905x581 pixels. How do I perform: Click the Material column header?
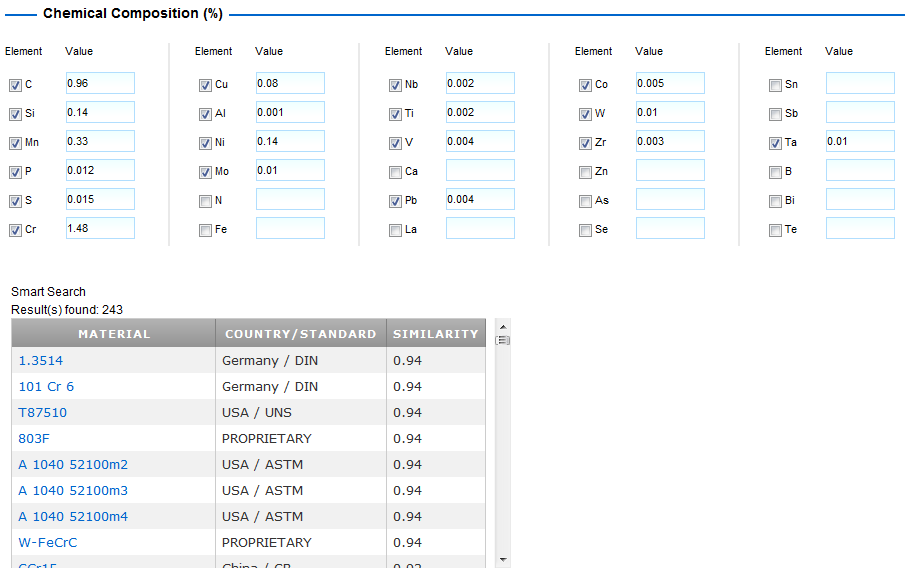coord(114,334)
